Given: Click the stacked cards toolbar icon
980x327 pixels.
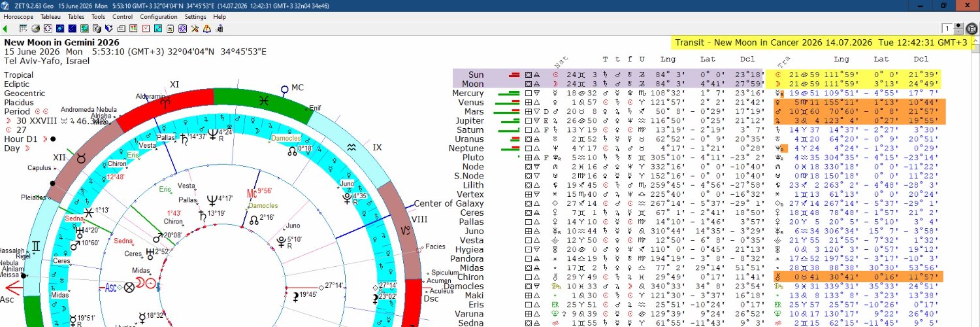Looking at the screenshot, I should click(121, 29).
